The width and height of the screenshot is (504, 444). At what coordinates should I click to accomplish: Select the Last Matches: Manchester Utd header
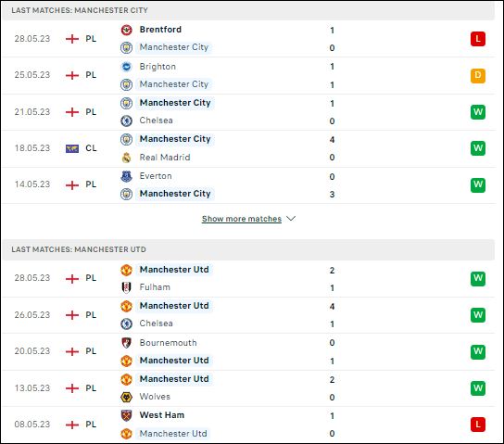(247, 249)
